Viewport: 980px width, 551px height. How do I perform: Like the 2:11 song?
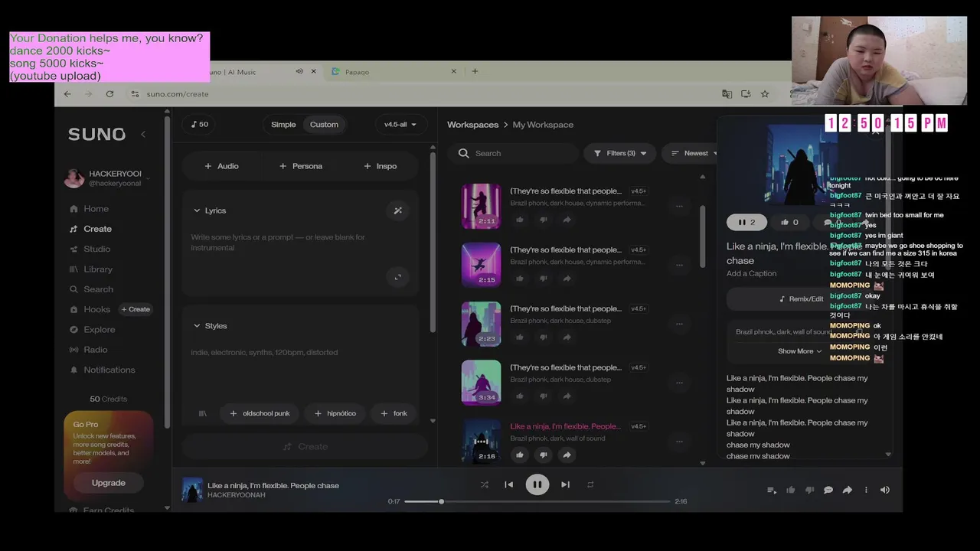(x=520, y=220)
